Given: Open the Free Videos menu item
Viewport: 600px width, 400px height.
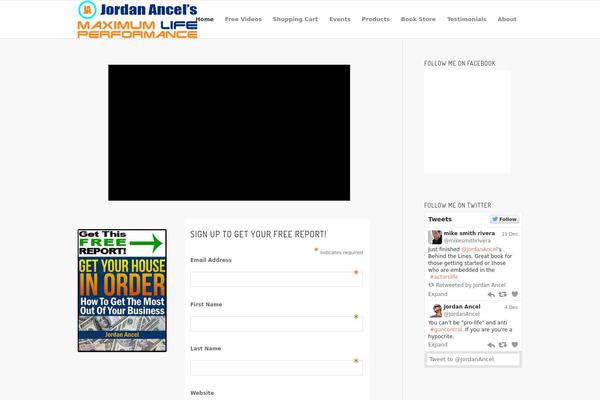Looking at the screenshot, I should click(x=243, y=19).
